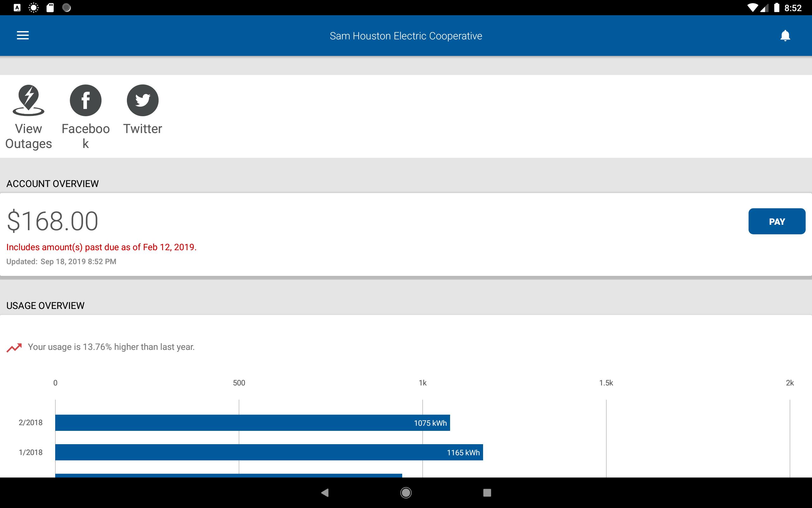812x508 pixels.
Task: Open the Facebook icon link
Action: (86, 100)
